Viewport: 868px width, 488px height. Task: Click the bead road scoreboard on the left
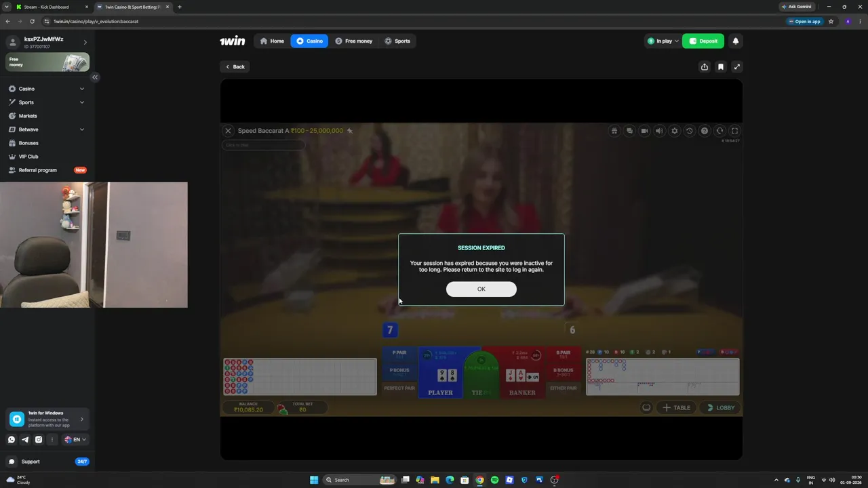300,376
